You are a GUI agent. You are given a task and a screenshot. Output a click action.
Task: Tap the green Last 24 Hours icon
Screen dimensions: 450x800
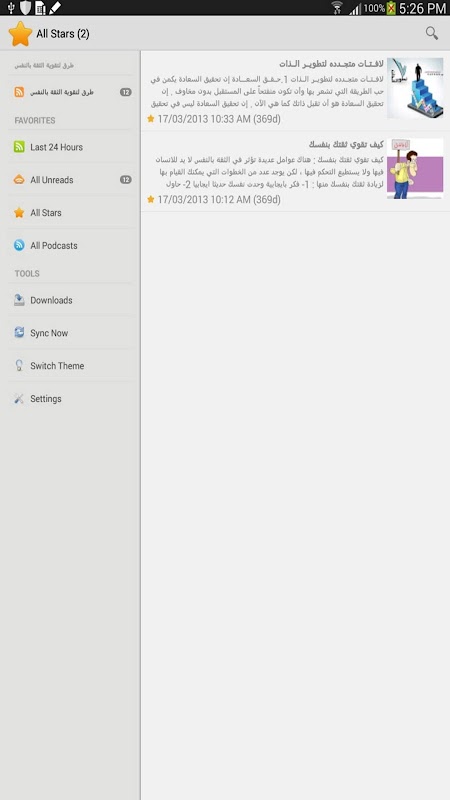[19, 147]
